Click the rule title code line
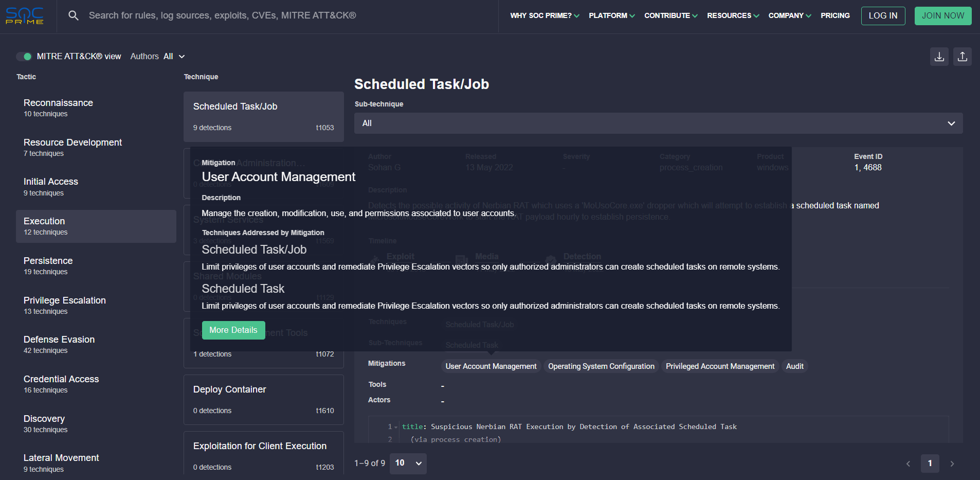 click(x=569, y=427)
